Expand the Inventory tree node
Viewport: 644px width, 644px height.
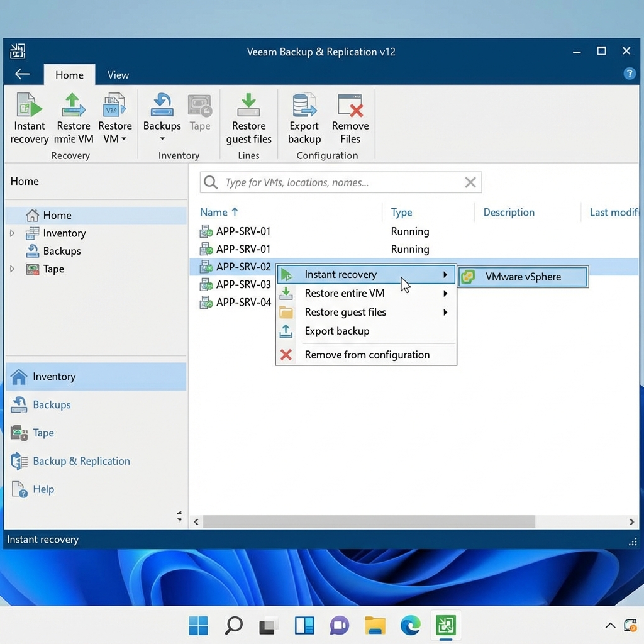pos(11,233)
